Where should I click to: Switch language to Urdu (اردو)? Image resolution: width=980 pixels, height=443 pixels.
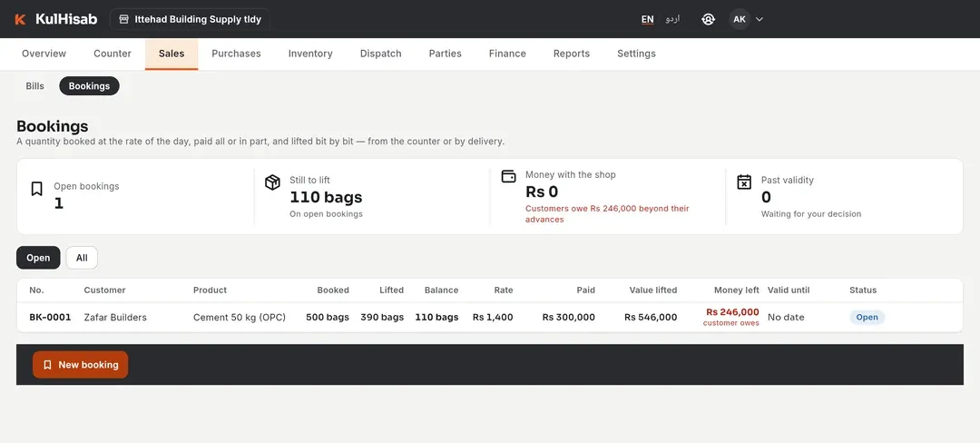tap(672, 19)
